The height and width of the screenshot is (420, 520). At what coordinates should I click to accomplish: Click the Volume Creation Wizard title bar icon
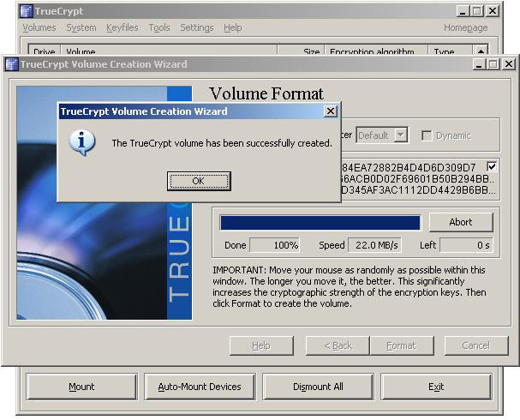point(12,64)
